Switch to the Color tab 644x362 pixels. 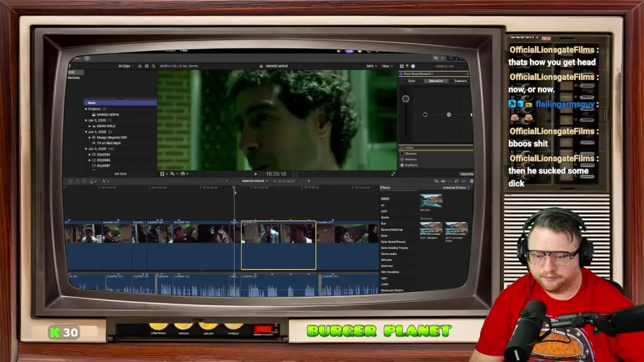click(x=412, y=81)
